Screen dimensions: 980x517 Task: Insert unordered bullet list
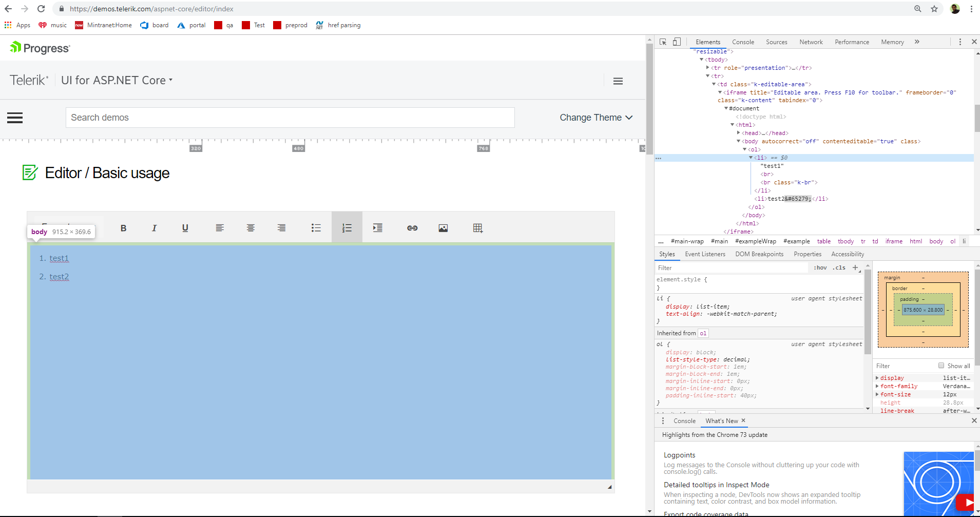click(x=316, y=228)
